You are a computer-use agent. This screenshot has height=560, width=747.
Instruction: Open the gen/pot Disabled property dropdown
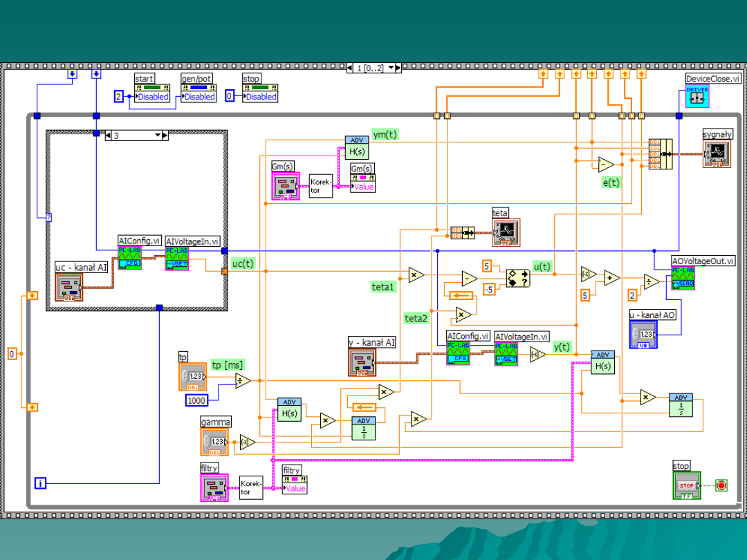(200, 97)
